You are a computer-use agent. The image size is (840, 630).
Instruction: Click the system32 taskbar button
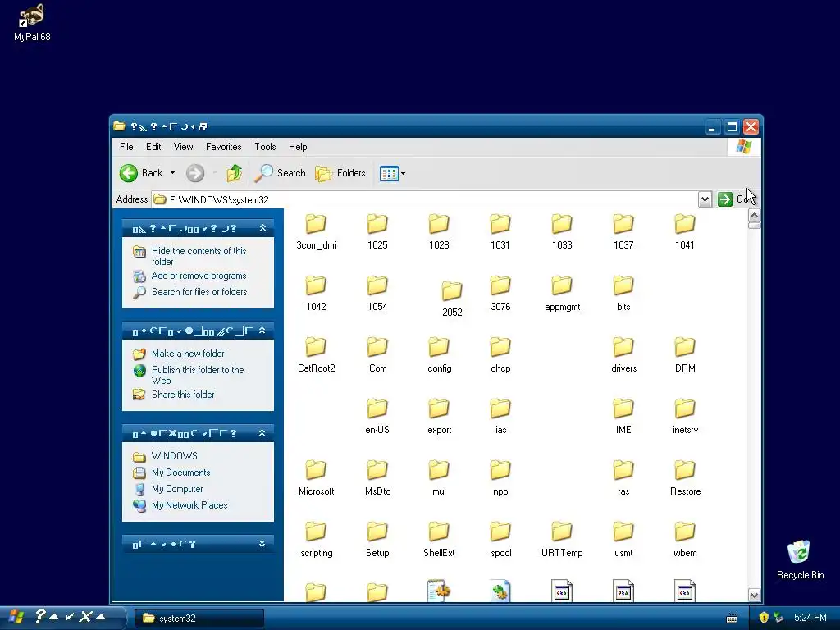coord(199,619)
